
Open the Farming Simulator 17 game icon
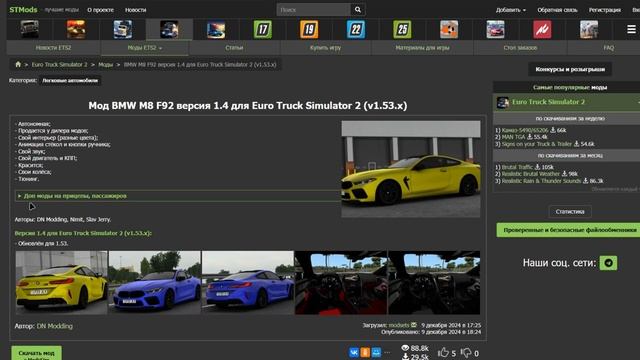click(262, 29)
